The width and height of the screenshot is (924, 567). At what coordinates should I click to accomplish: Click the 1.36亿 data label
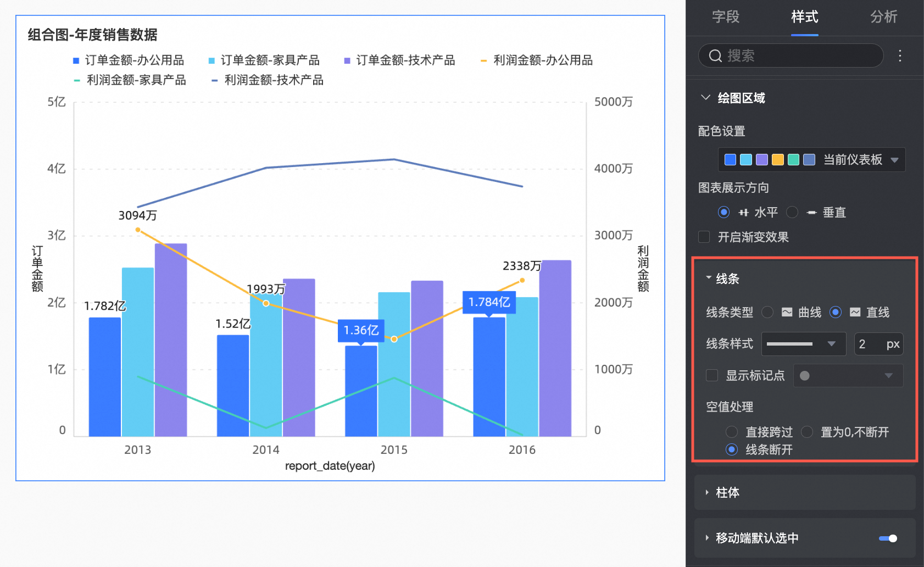361,330
